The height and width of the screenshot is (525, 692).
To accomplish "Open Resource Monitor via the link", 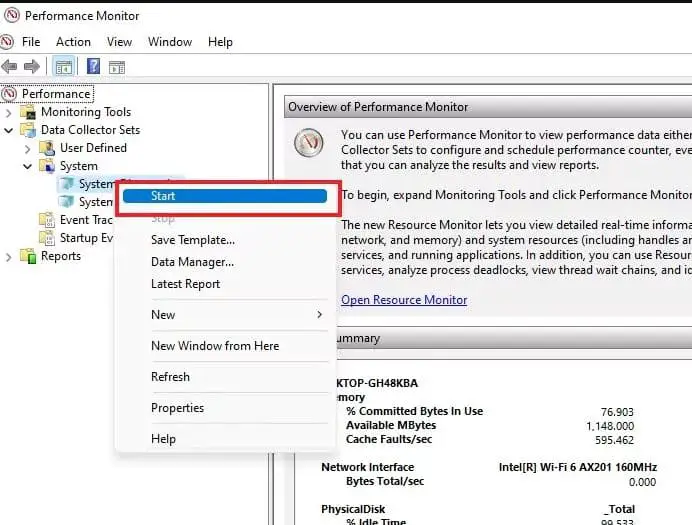I will 404,300.
